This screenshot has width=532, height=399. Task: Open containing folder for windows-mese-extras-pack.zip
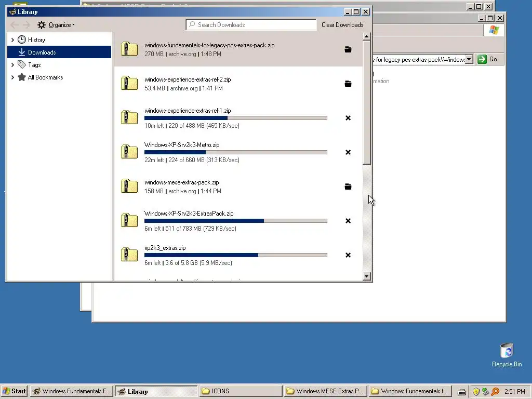coord(348,187)
